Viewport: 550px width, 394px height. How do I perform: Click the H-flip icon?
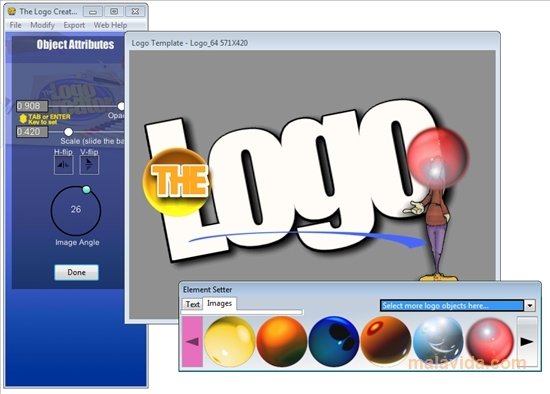[x=63, y=165]
